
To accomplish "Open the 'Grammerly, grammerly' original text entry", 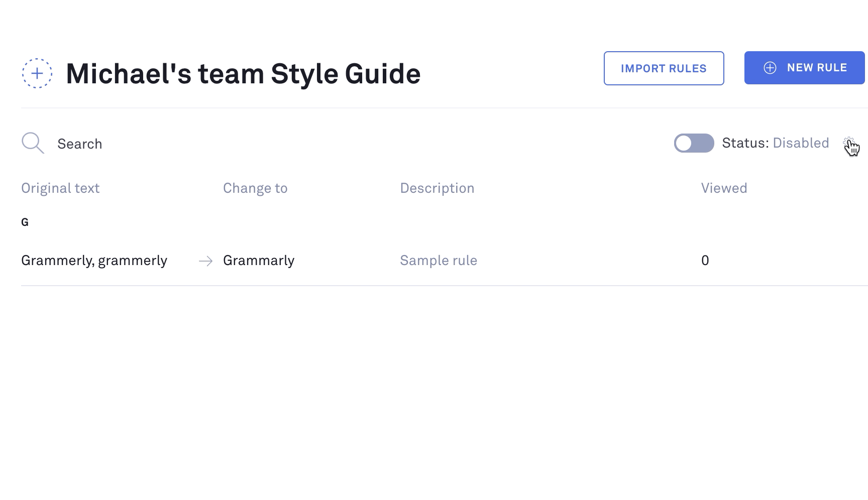I will coord(94,261).
